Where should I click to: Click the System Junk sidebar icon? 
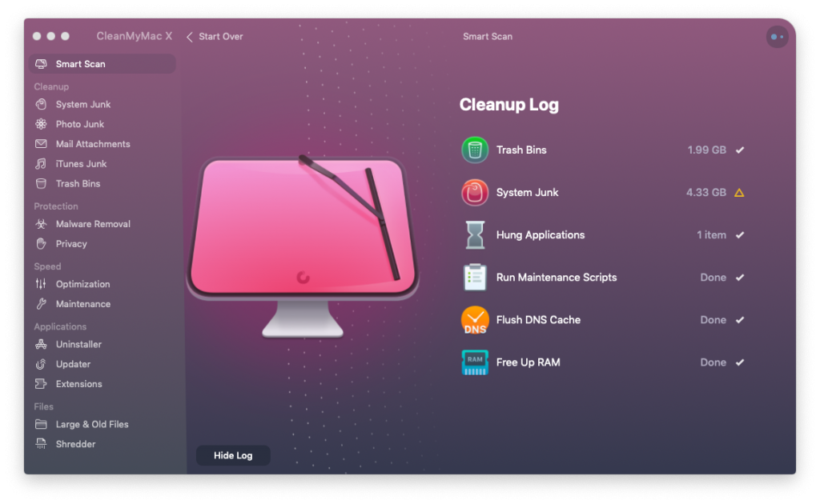point(41,104)
